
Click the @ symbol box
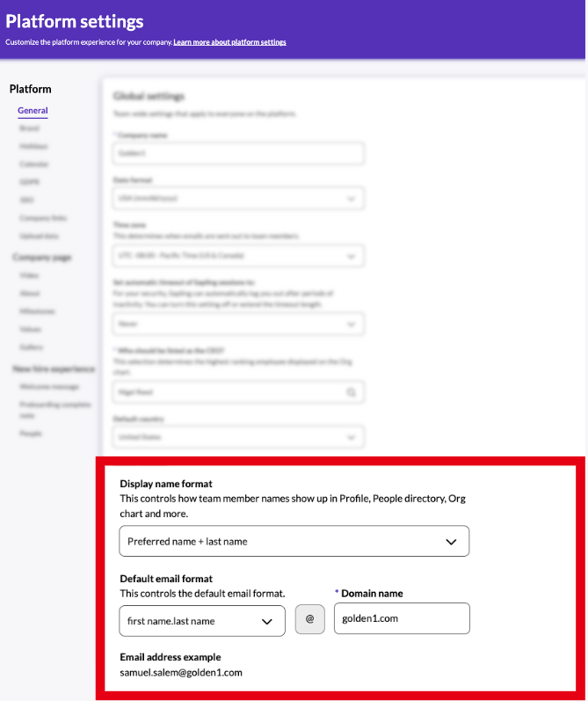tap(309, 619)
